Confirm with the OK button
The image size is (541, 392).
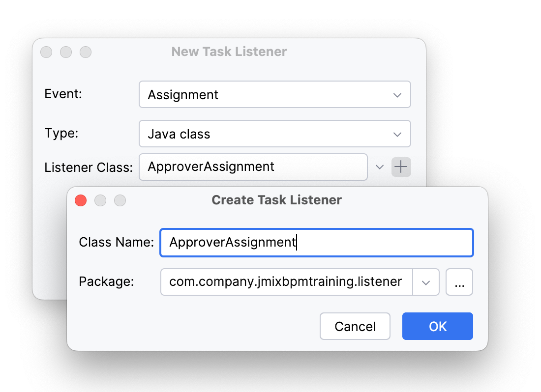coord(437,326)
